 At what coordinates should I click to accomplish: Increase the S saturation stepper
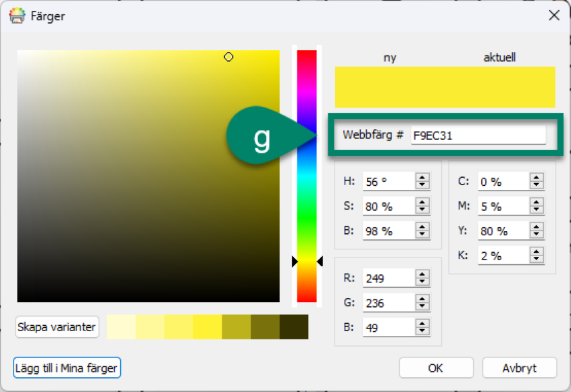[422, 203]
